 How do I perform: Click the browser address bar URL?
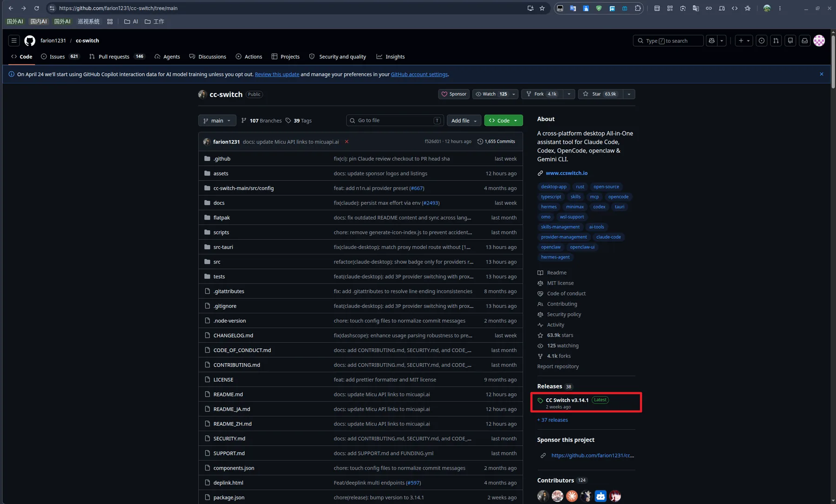pos(118,8)
